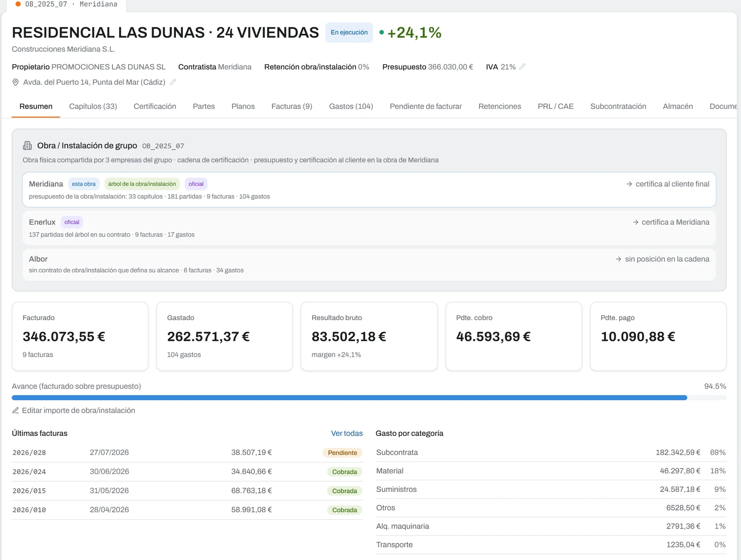Click the Pendiente status of invoice 2026/028
741x560 pixels.
click(x=342, y=453)
